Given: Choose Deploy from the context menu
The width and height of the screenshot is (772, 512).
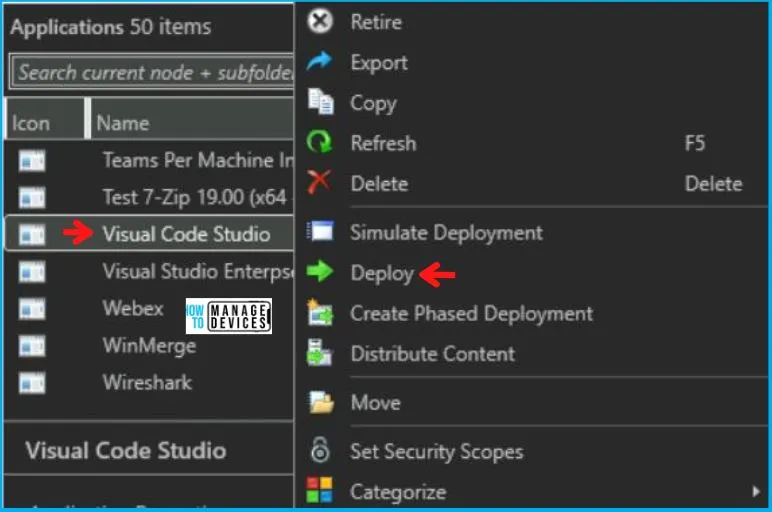Looking at the screenshot, I should point(532,272).
